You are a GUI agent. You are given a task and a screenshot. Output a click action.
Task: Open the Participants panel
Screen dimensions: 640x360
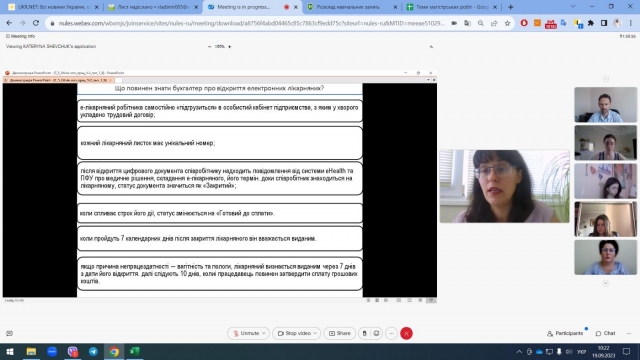point(565,333)
